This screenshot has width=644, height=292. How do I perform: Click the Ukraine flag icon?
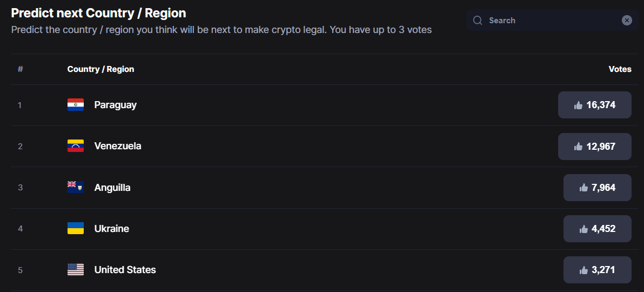coord(76,228)
